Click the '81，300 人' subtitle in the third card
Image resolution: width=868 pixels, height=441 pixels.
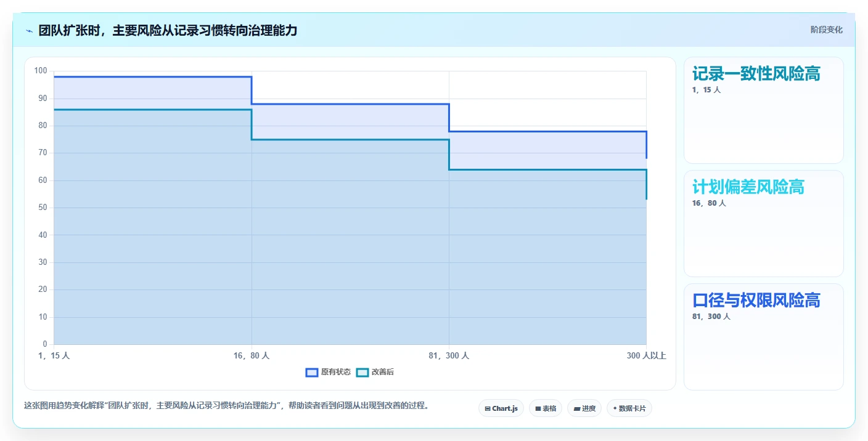tap(711, 317)
